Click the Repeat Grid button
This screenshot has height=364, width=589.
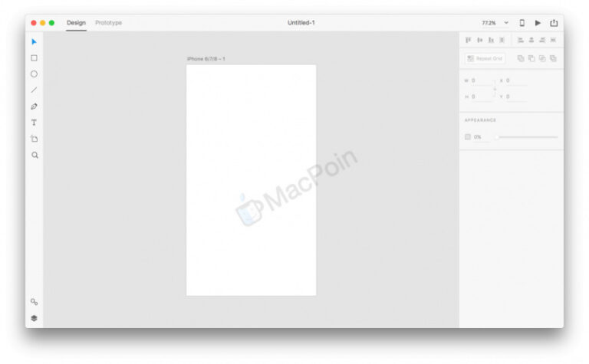point(485,58)
